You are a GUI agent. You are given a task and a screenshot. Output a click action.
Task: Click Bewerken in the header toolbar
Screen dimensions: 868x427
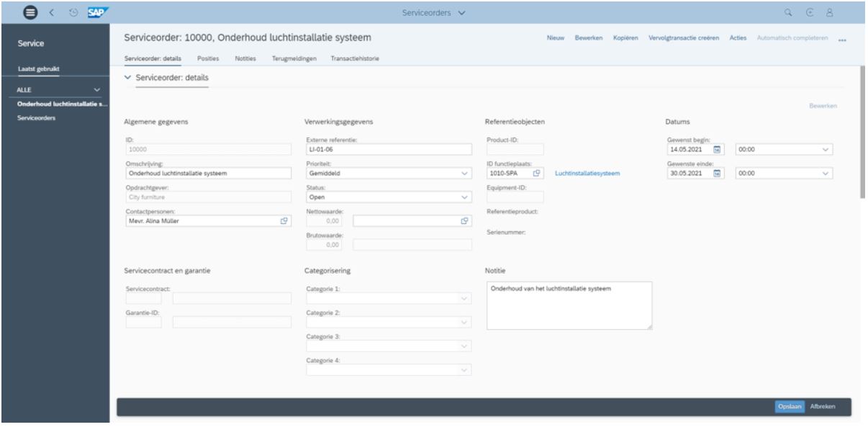[588, 37]
